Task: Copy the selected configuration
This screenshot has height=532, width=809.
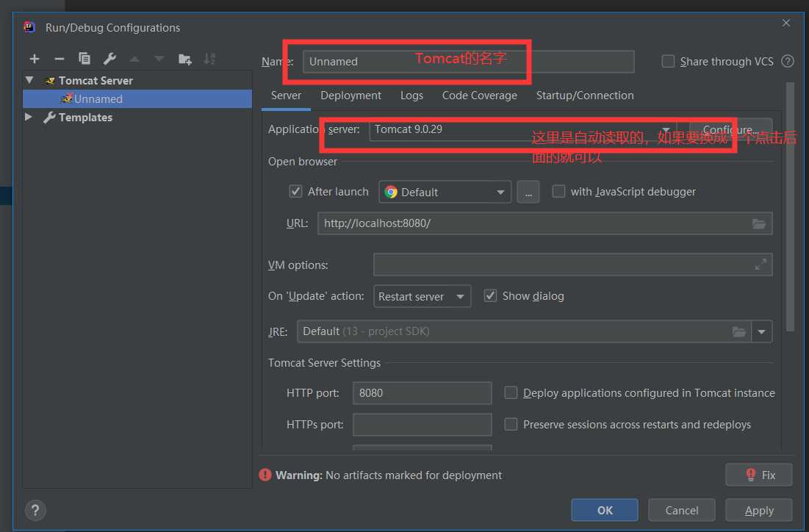Action: [84, 58]
